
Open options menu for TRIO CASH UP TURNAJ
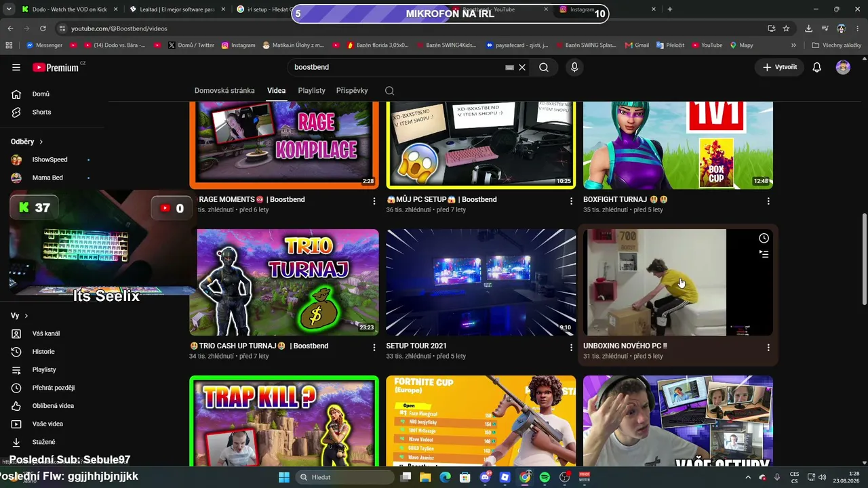pos(374,348)
